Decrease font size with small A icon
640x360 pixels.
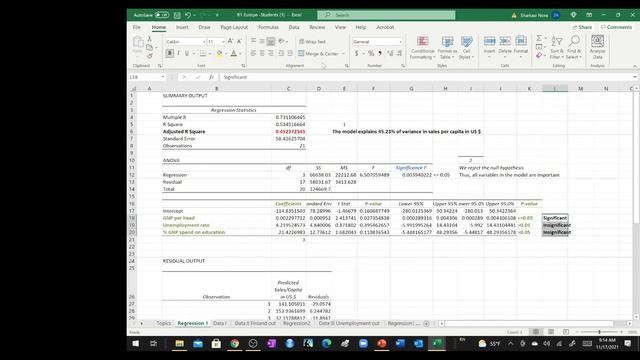pos(239,41)
